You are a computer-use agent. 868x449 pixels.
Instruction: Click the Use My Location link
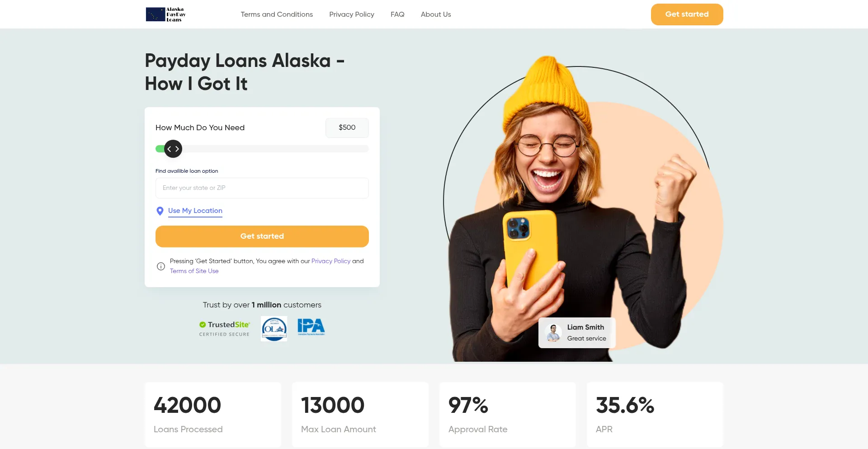pos(195,211)
